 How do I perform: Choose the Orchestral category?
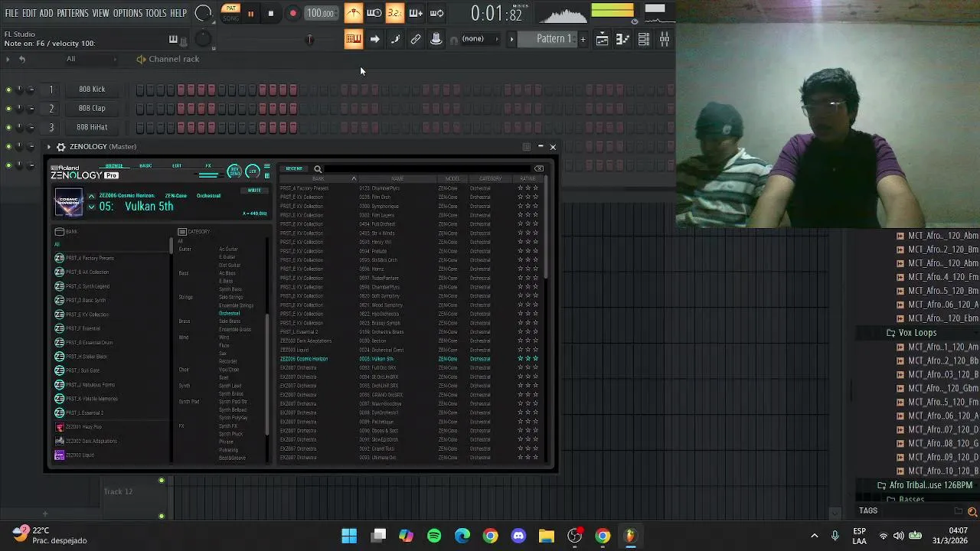229,313
